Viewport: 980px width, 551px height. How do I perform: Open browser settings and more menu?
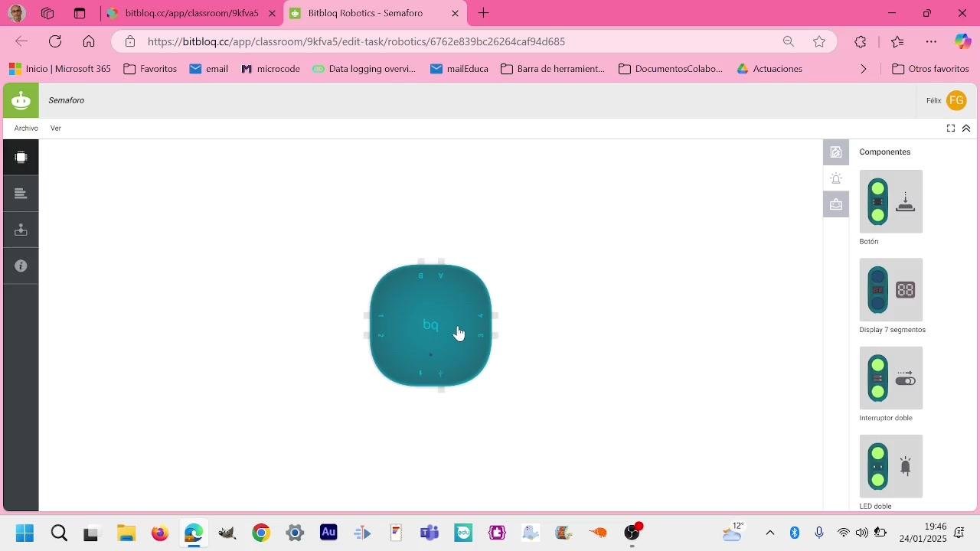[931, 41]
